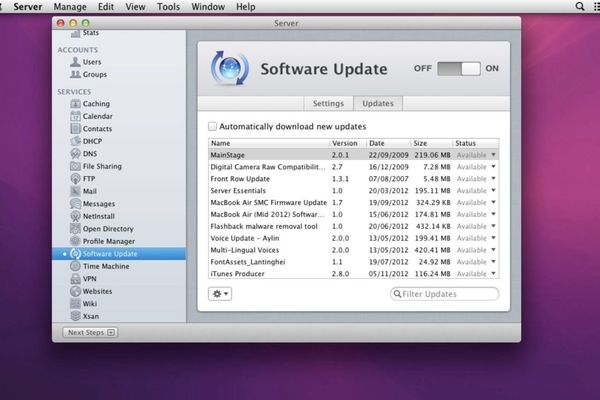This screenshot has height=400, width=600.
Task: Click the Next Steps button
Action: pyautogui.click(x=90, y=333)
